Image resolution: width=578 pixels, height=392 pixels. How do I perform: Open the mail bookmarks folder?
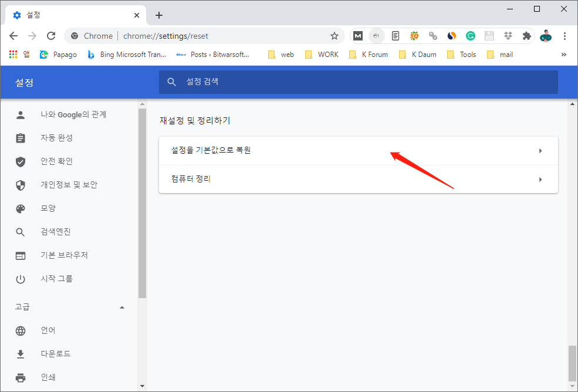tap(500, 55)
